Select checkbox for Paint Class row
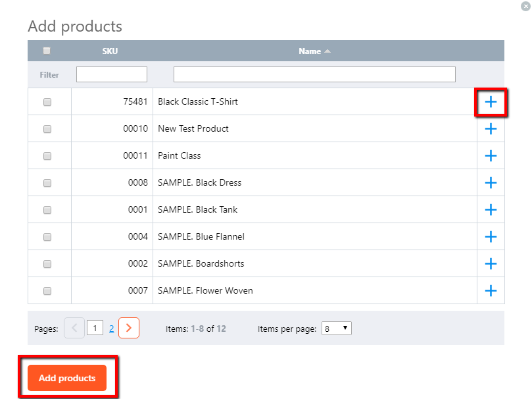 (x=47, y=156)
